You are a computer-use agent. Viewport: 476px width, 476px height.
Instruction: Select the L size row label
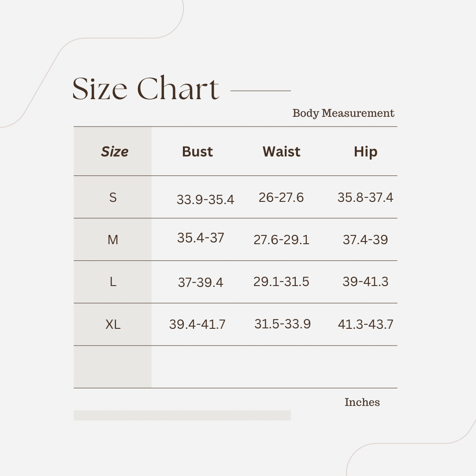tap(113, 282)
